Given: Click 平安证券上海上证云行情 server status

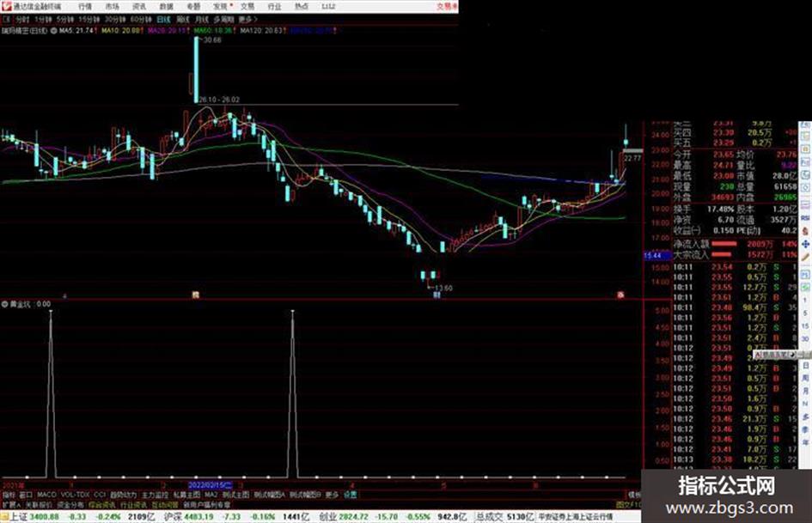Looking at the screenshot, I should pos(575,517).
